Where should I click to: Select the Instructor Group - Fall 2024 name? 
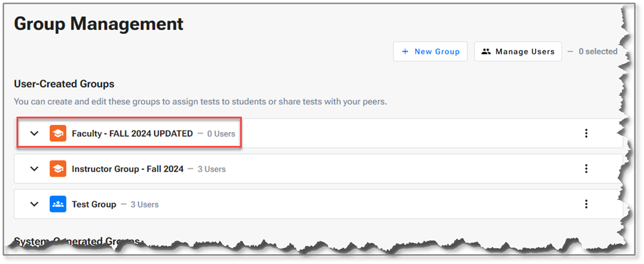pyautogui.click(x=127, y=169)
